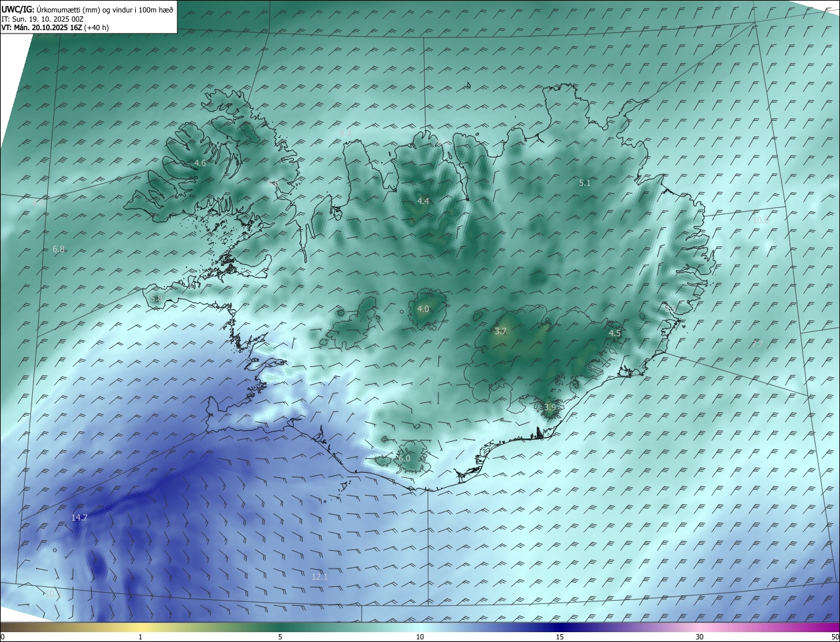Click the '0' tick label on the colour scale

[x=3, y=637]
